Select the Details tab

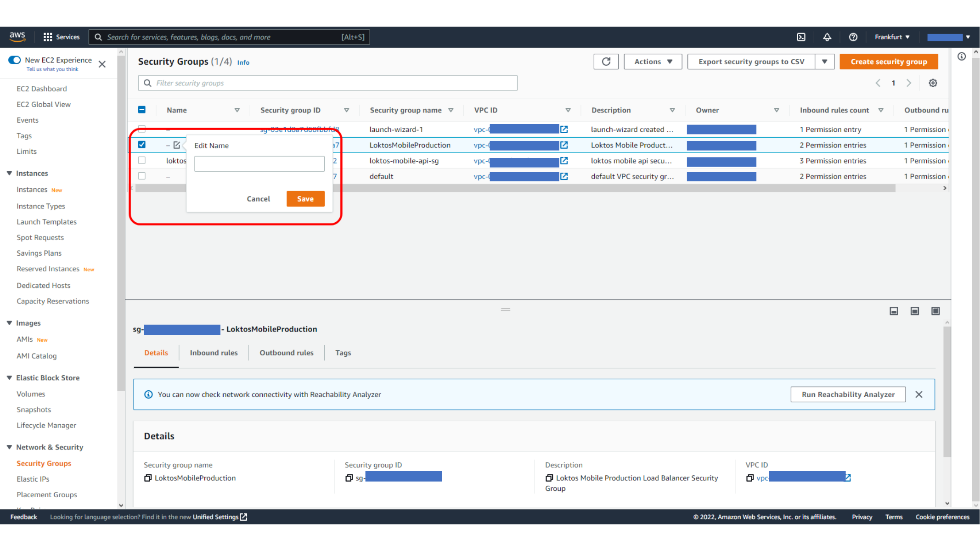click(x=156, y=353)
